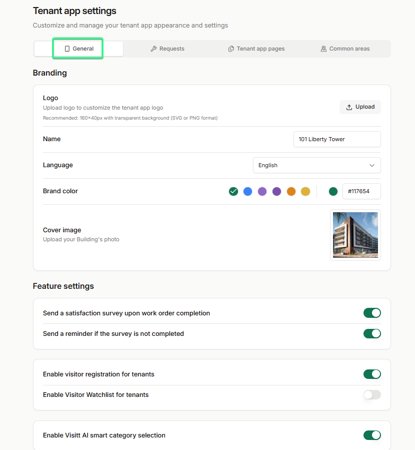Viewport: 415px width, 450px height.
Task: Toggle visitor registration for tenants
Action: click(372, 374)
